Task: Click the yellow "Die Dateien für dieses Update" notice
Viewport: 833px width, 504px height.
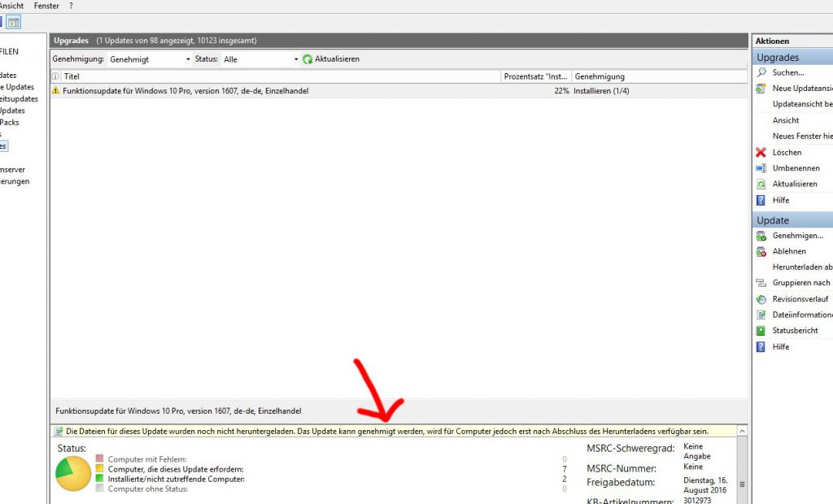Action: [395, 431]
